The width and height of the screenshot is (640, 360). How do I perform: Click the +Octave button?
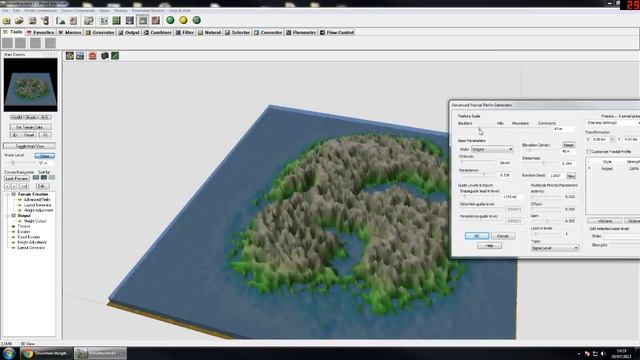point(605,221)
